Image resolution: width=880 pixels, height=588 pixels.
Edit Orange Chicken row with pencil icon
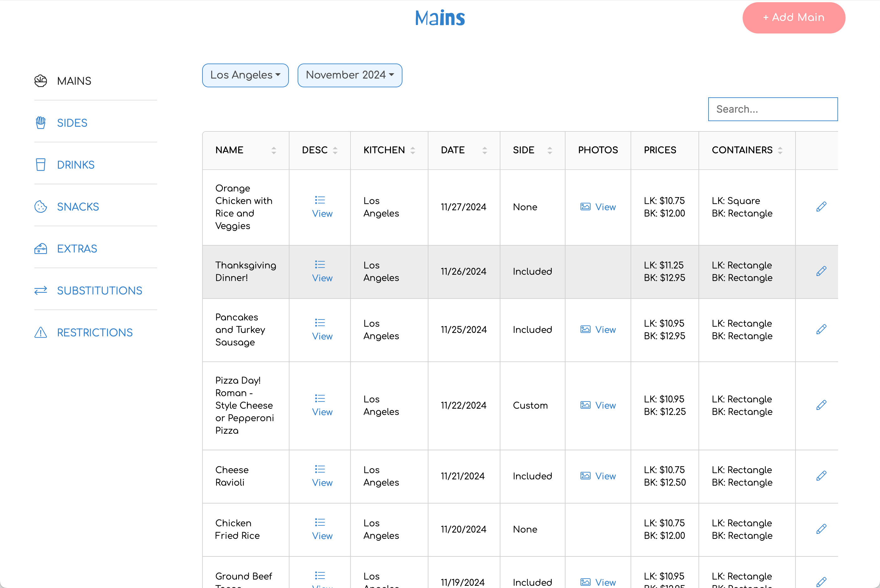(x=821, y=207)
